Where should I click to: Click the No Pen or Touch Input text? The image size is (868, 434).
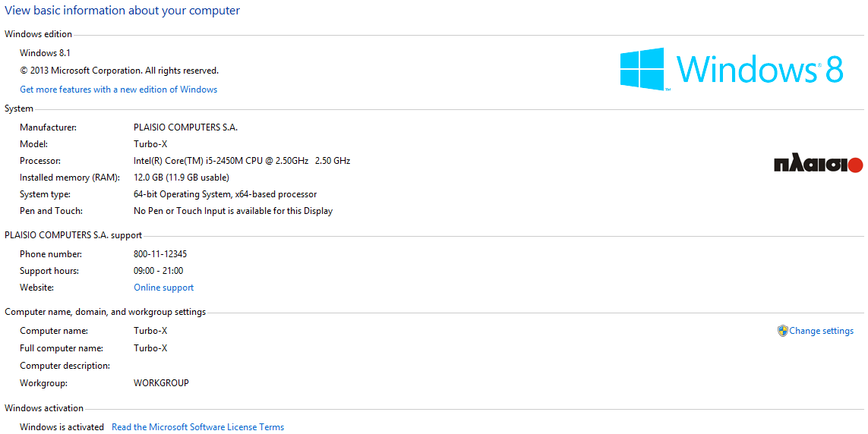(232, 211)
